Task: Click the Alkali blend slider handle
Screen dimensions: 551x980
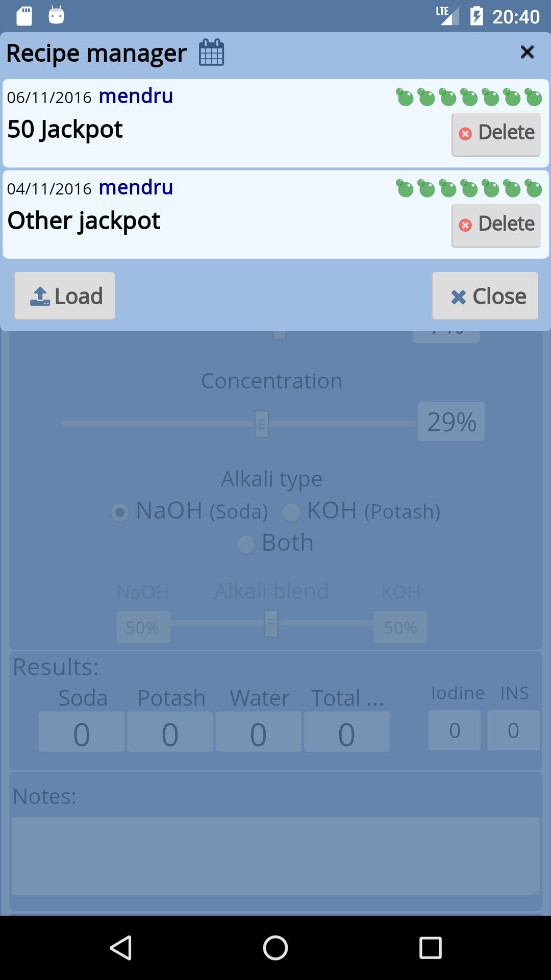Action: pyautogui.click(x=271, y=623)
